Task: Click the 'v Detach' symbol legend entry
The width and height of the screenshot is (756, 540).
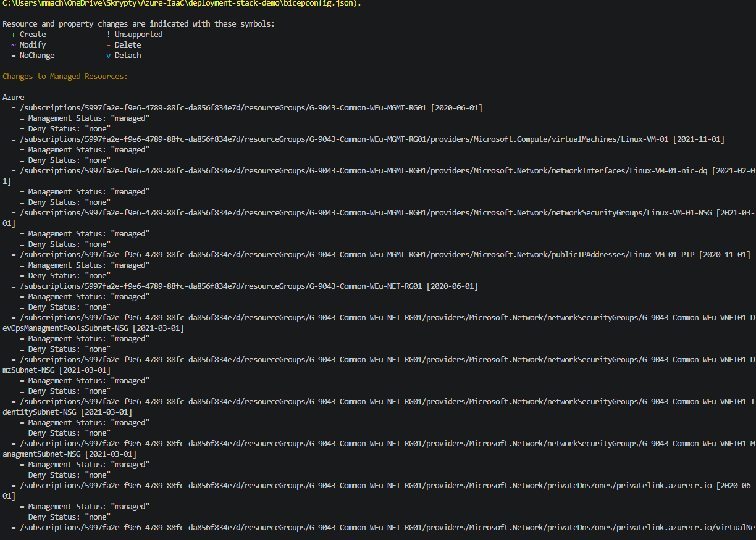Action: pos(124,56)
